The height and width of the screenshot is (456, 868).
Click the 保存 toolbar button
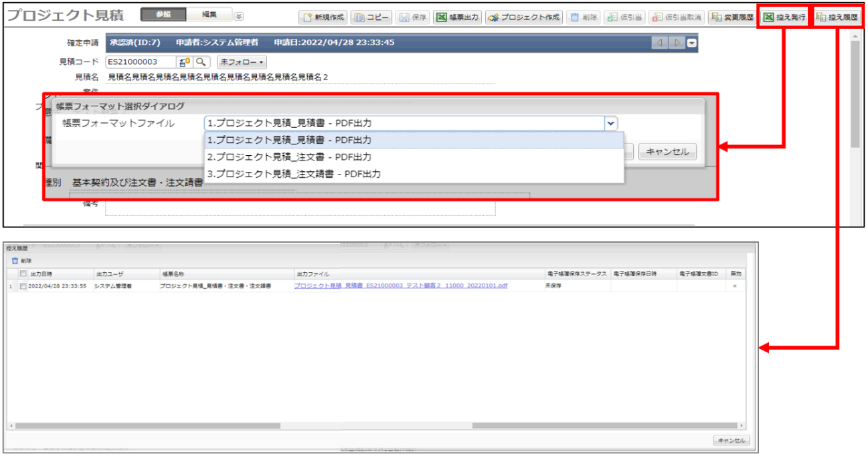click(x=413, y=17)
